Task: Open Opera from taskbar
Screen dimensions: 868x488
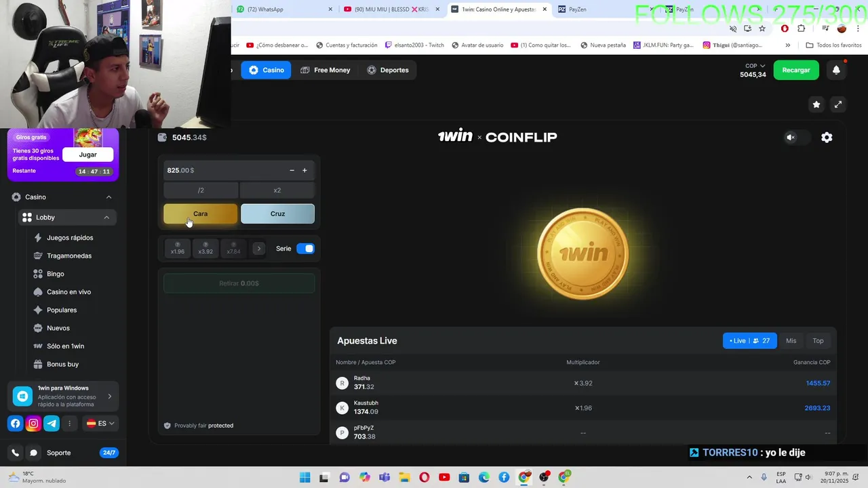Action: pyautogui.click(x=425, y=478)
